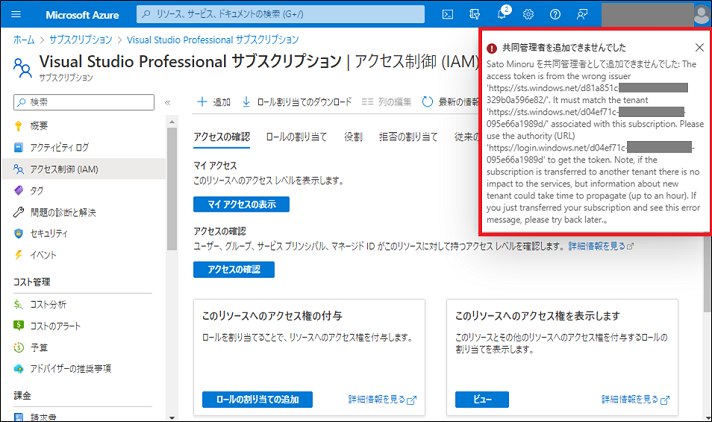Viewport: 712px width, 422px height.
Task: Open 問題の診断と解決 in sidebar
Action: coord(63,212)
